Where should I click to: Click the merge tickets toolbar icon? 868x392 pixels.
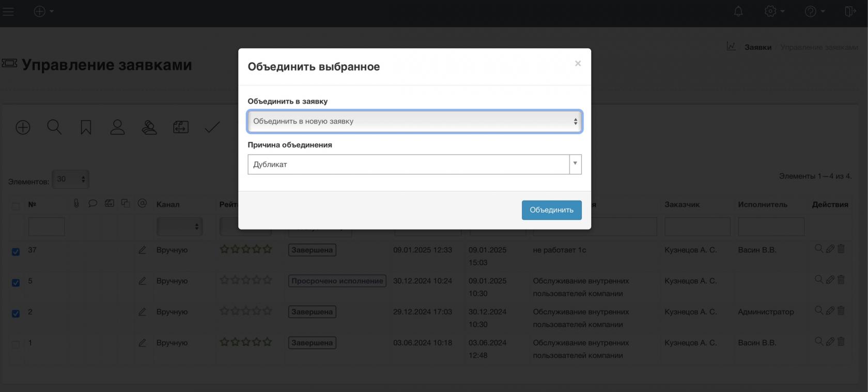181,127
